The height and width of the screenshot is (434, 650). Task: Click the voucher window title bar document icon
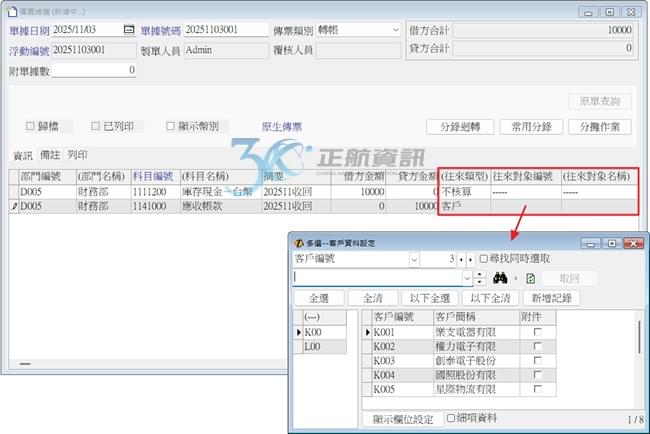(x=12, y=11)
